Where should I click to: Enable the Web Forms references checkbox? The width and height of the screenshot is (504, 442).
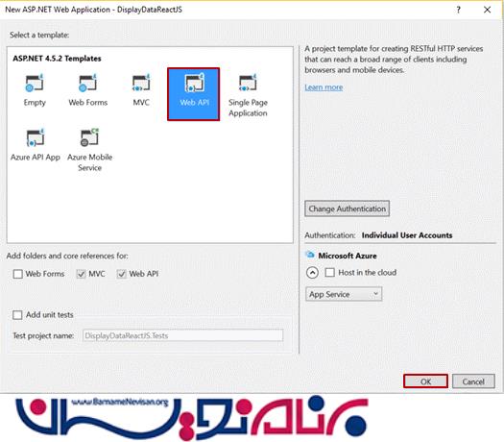pyautogui.click(x=18, y=274)
